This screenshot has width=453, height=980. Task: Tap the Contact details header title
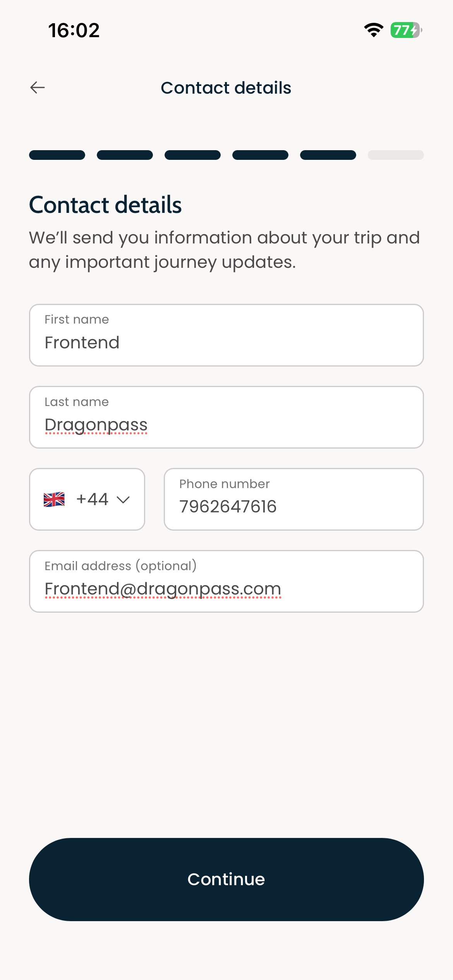226,88
